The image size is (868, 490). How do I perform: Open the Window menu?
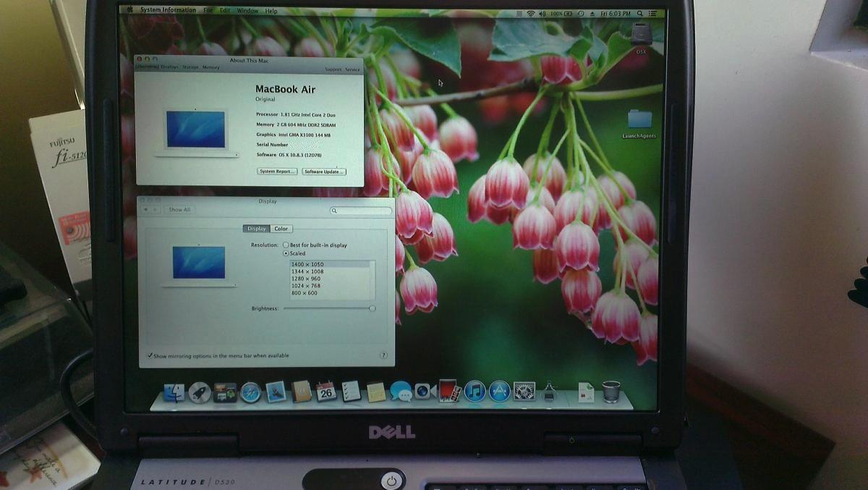click(x=247, y=10)
